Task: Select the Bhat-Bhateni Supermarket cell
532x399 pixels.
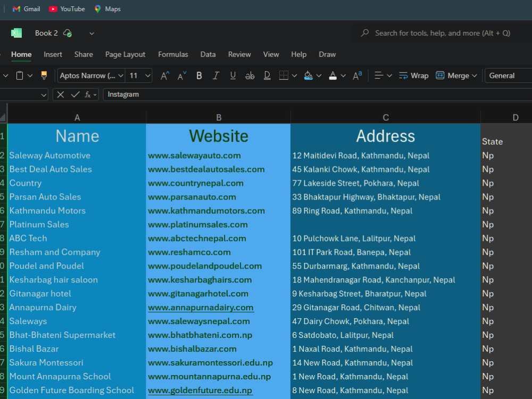Action: coord(77,335)
